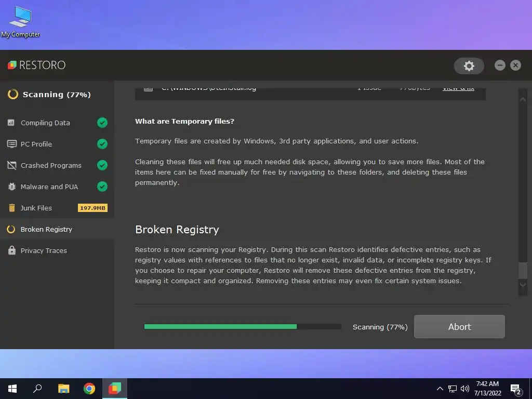
Task: Click the Compiling Data green checkmark
Action: click(102, 123)
